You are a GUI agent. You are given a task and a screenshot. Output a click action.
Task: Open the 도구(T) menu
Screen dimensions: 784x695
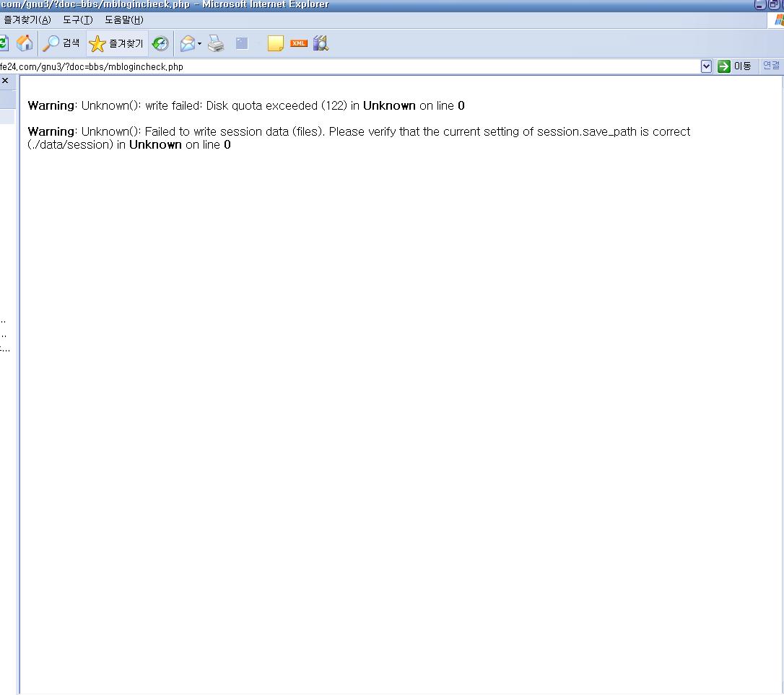click(77, 19)
